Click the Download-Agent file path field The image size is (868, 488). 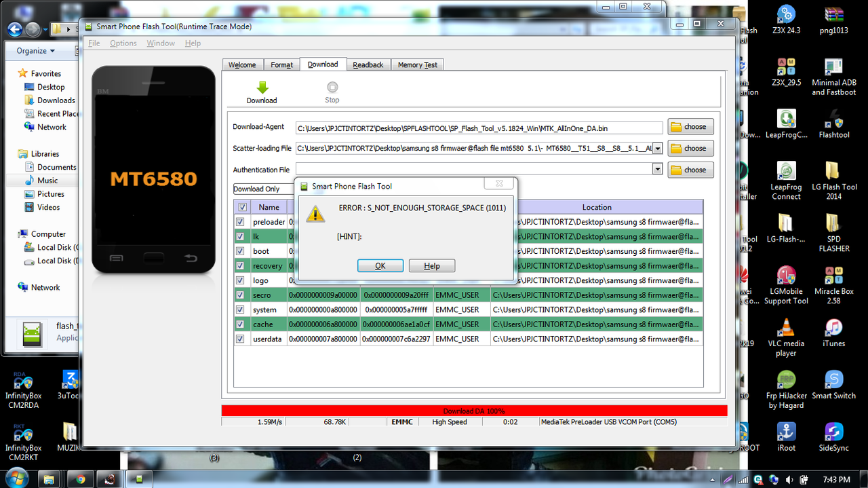(x=479, y=128)
